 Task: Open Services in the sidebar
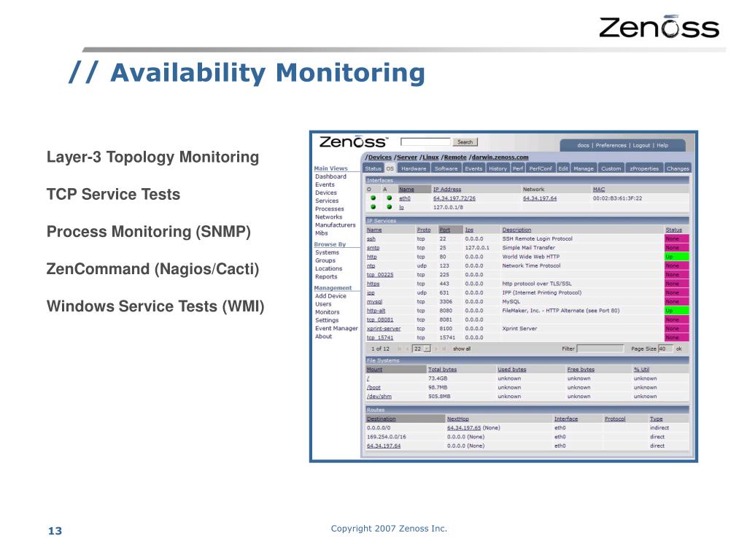point(327,201)
